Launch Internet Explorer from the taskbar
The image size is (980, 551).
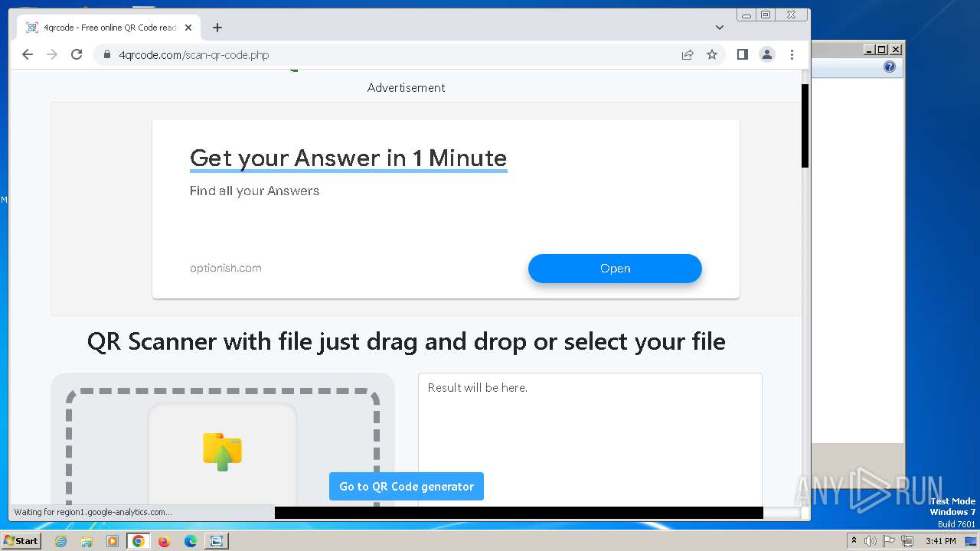(x=60, y=541)
